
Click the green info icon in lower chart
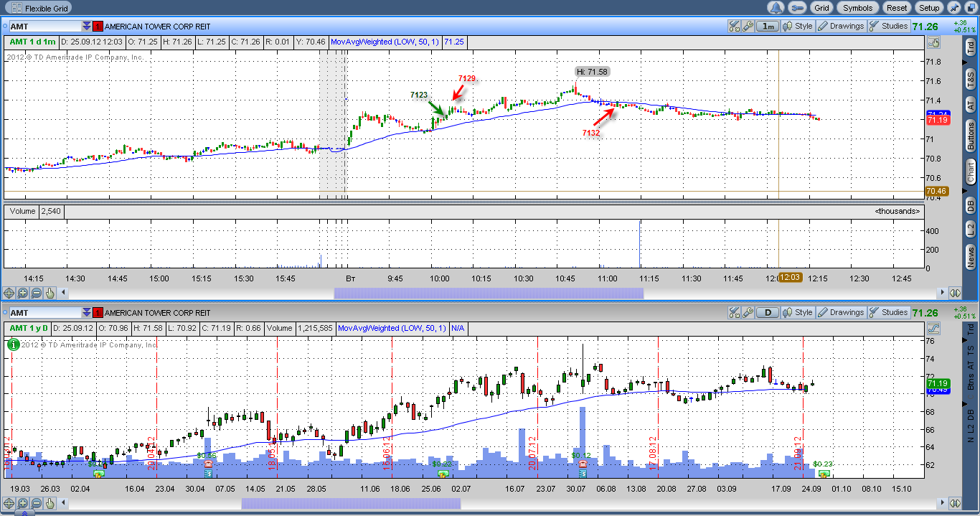12,344
